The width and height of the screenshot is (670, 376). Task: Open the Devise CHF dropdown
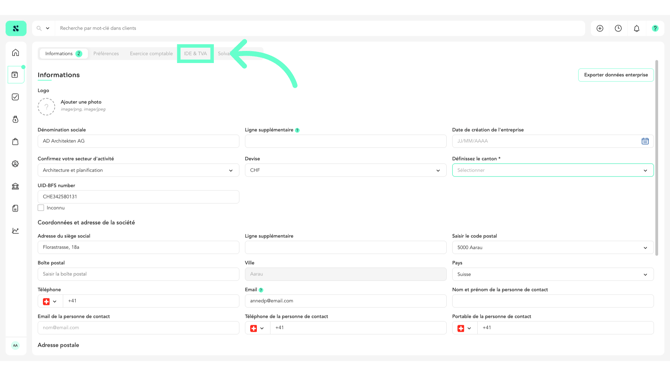coord(345,170)
